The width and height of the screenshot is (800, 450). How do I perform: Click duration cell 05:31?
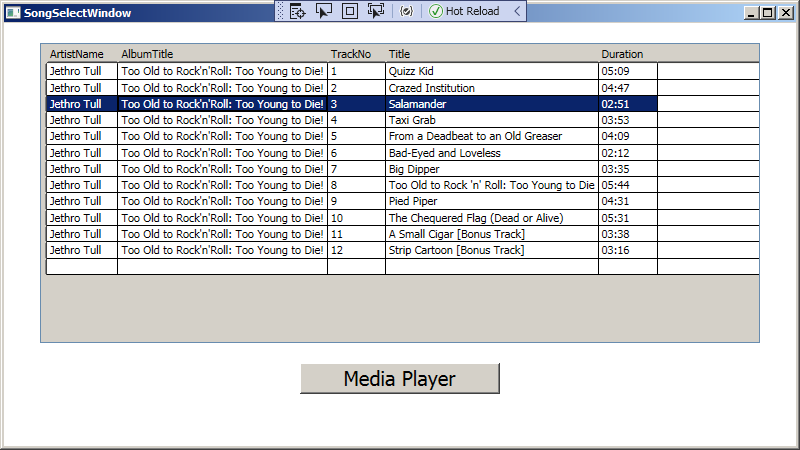tap(628, 218)
